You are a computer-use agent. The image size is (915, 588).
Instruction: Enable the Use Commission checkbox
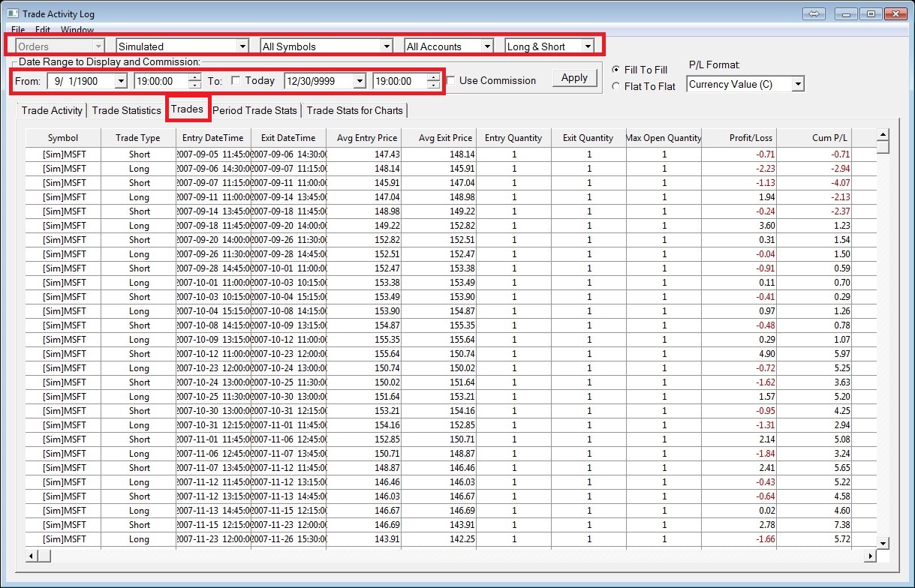452,80
